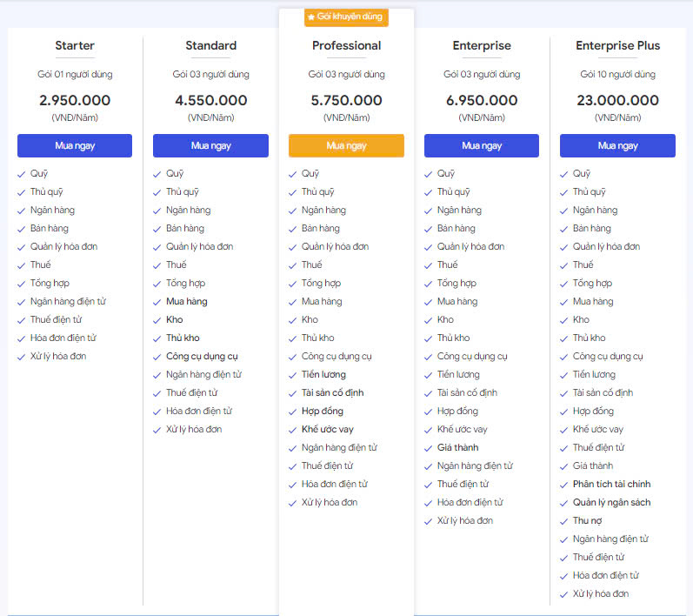Click the checkmark beside Phân tích tài chính

[x=564, y=485]
